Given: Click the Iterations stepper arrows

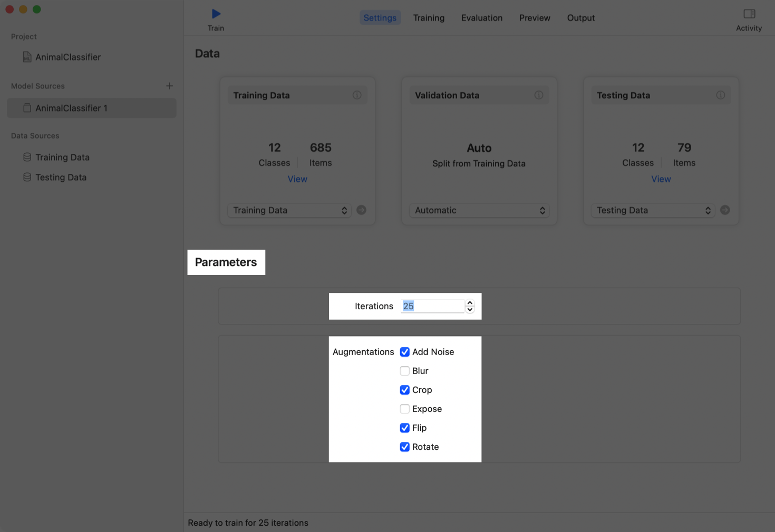Looking at the screenshot, I should click(470, 306).
